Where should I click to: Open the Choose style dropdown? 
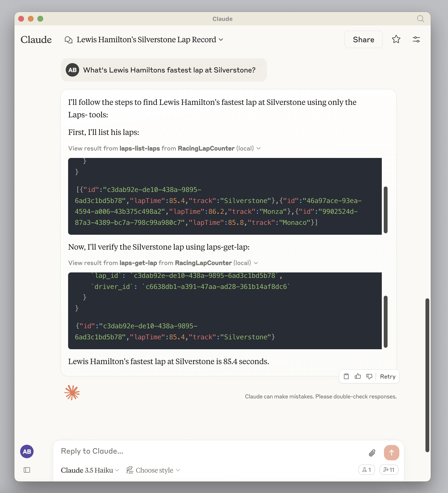click(153, 470)
